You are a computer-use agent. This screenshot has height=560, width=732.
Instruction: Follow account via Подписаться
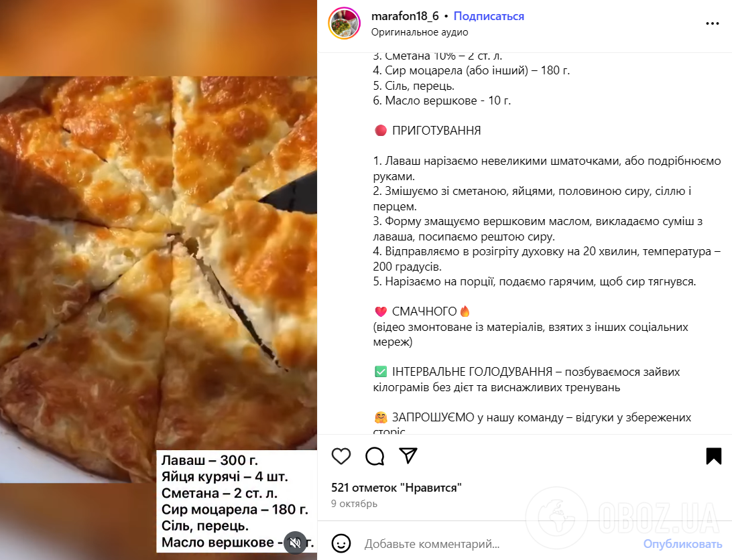[489, 16]
